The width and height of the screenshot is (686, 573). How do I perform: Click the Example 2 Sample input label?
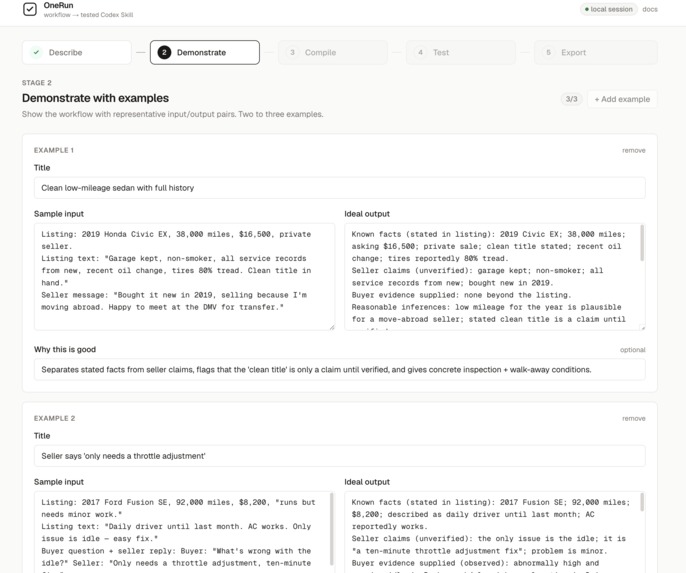[x=59, y=482]
